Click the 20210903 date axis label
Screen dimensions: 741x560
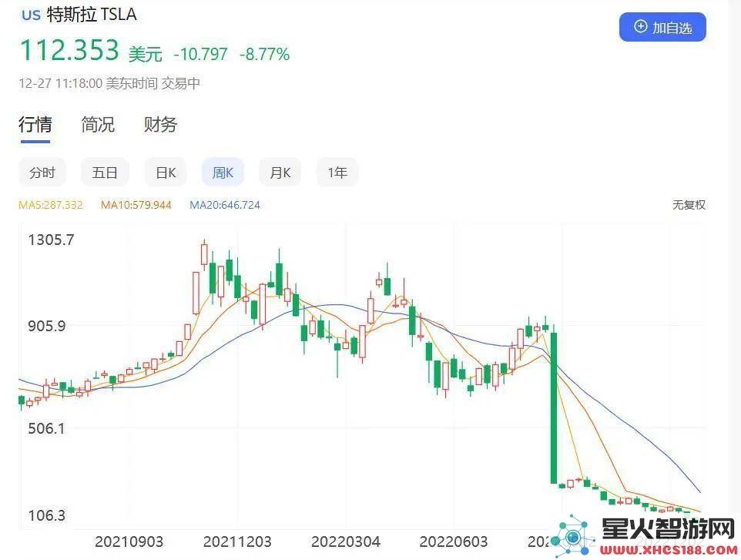(x=129, y=542)
